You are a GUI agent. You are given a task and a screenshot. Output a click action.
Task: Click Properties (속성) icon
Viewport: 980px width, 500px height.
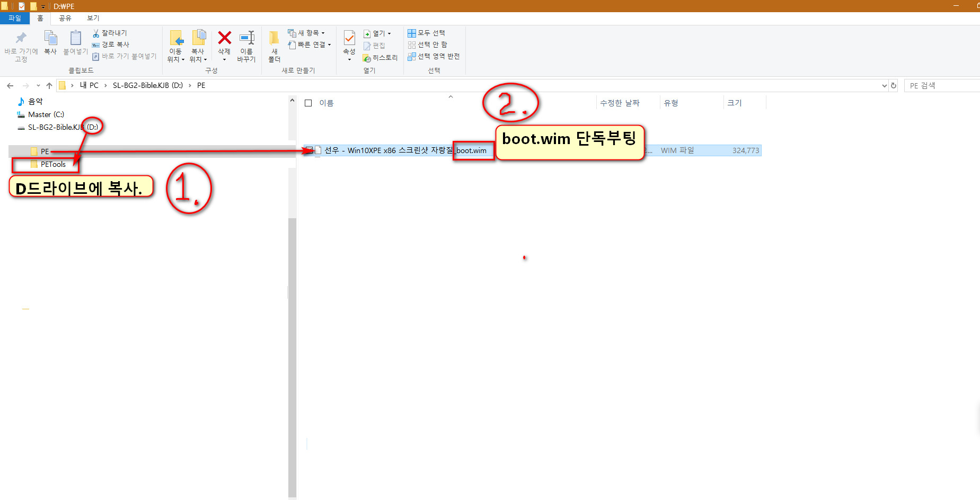tap(349, 38)
